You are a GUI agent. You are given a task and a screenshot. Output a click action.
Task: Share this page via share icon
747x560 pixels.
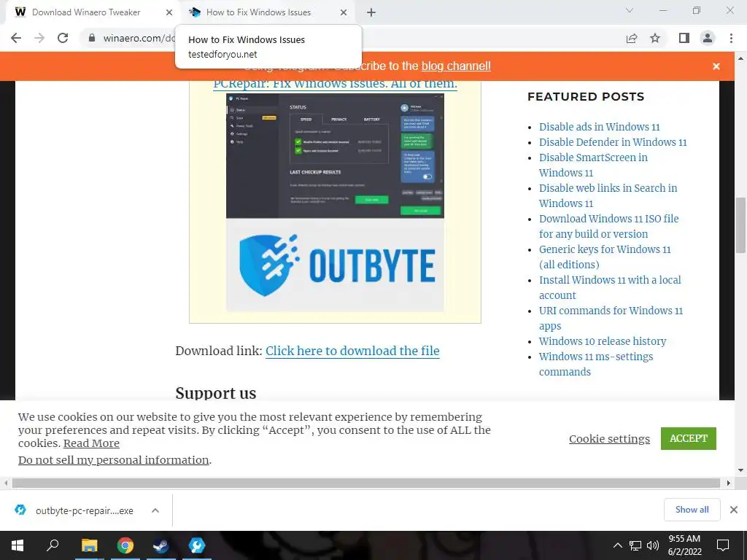(632, 38)
